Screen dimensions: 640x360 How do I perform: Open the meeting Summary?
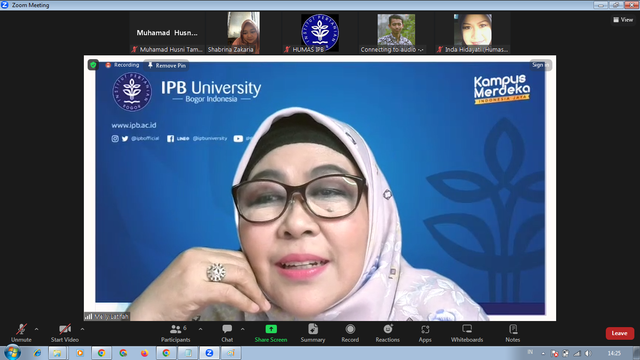pyautogui.click(x=313, y=333)
